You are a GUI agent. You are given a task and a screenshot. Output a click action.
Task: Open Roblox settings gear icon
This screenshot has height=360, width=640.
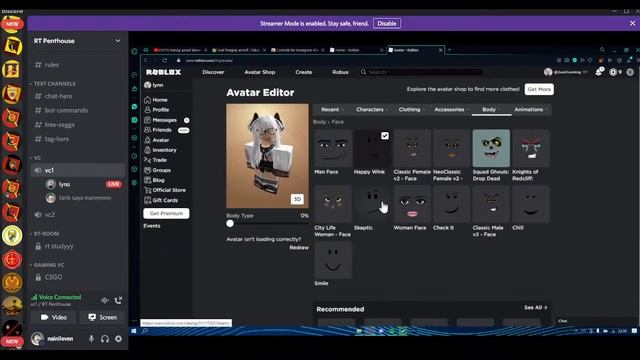tap(630, 72)
